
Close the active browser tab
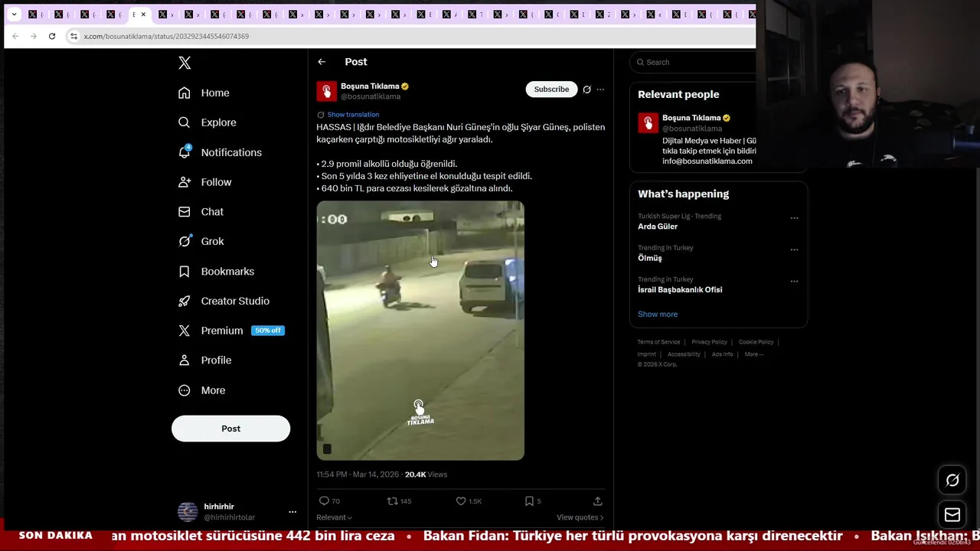tap(143, 15)
